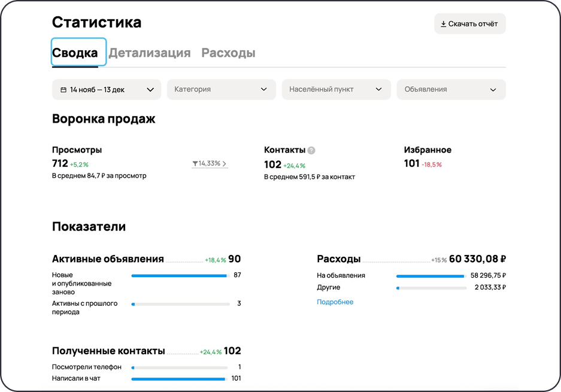This screenshot has height=392, width=561.
Task: Click the Скачать отчёт button
Action: point(469,23)
